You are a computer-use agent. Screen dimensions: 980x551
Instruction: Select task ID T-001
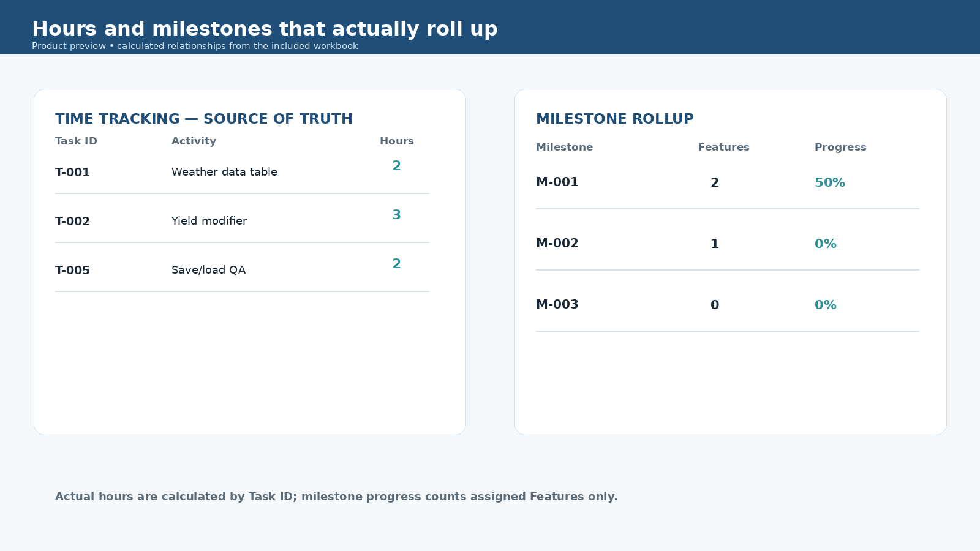tap(72, 172)
